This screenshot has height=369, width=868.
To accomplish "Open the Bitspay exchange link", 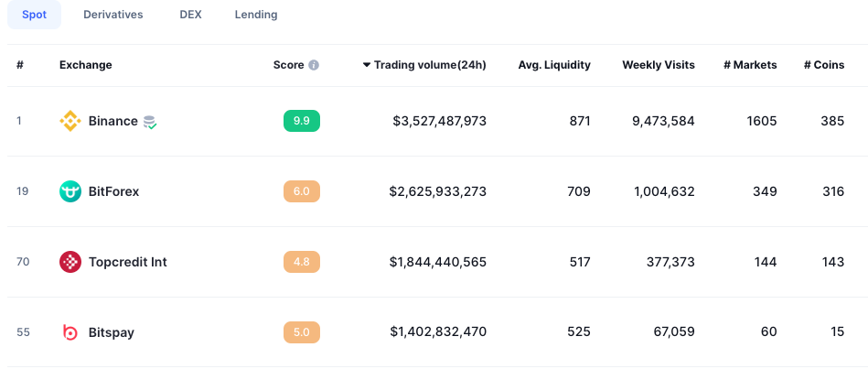I will (x=111, y=332).
